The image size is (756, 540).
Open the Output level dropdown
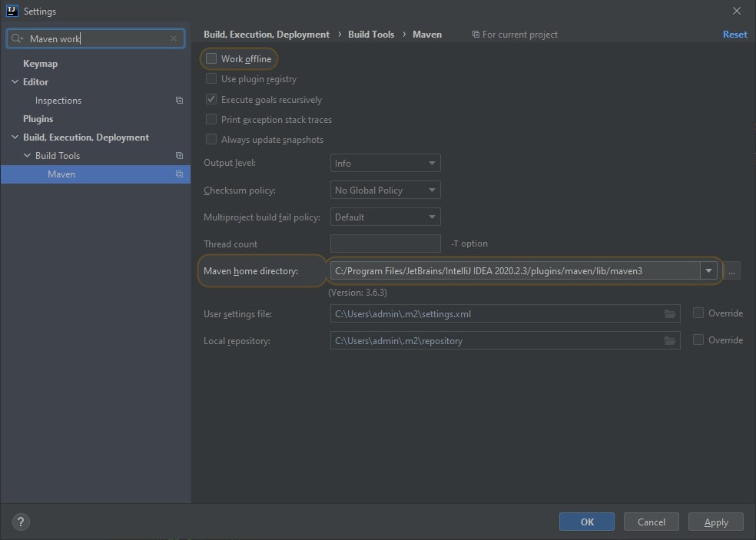[x=385, y=163]
